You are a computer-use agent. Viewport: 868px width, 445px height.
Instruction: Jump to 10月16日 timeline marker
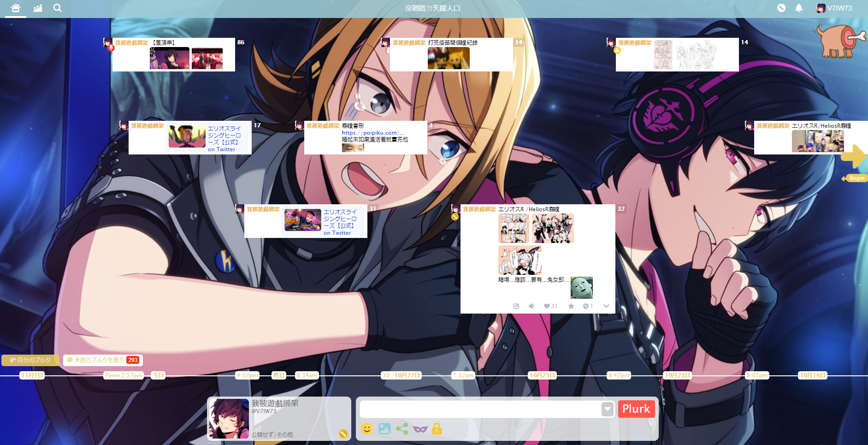click(813, 375)
